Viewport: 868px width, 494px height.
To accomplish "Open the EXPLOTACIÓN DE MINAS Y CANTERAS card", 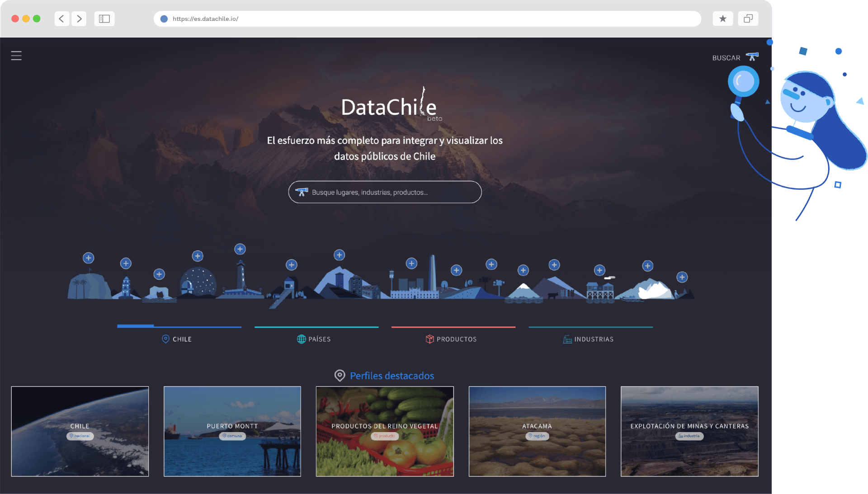I will coord(689,431).
